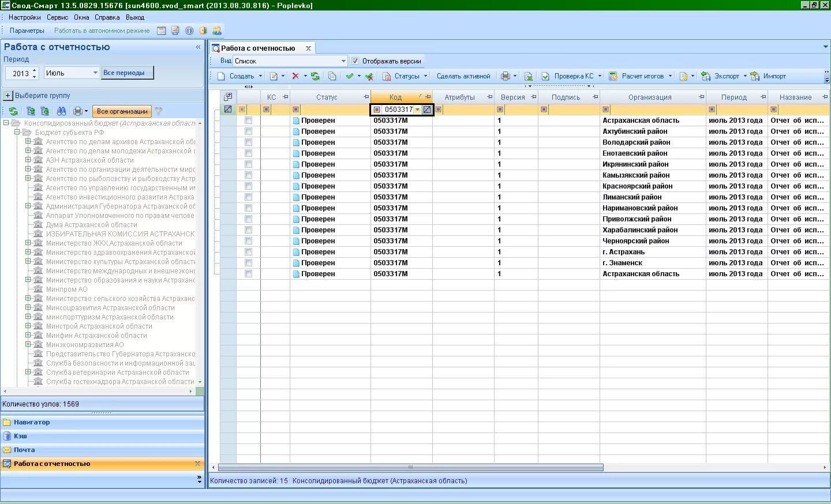Click the Импорт button

(769, 76)
